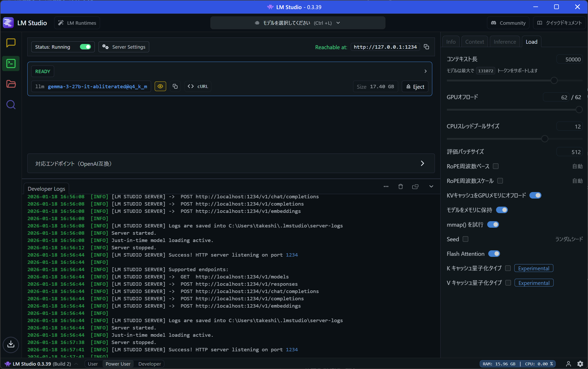Open the My Models folder icon

[x=11, y=84]
